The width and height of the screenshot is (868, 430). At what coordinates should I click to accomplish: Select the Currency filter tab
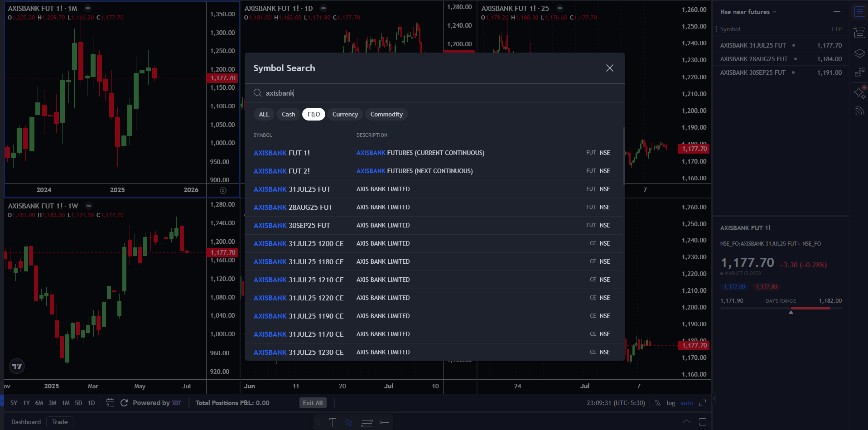tap(345, 114)
